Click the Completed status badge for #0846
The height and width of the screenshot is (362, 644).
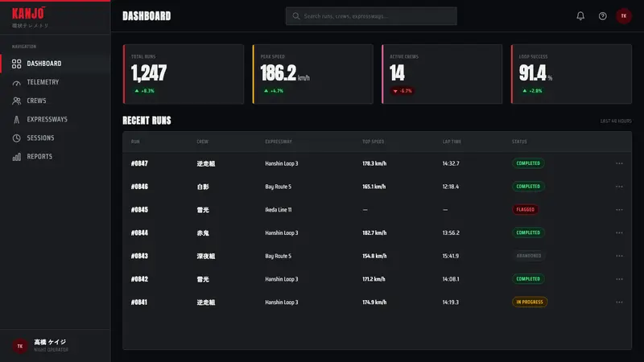coord(528,187)
